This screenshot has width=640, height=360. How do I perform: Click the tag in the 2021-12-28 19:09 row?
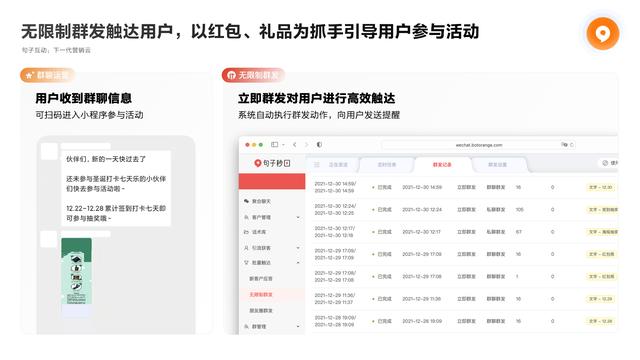601,321
